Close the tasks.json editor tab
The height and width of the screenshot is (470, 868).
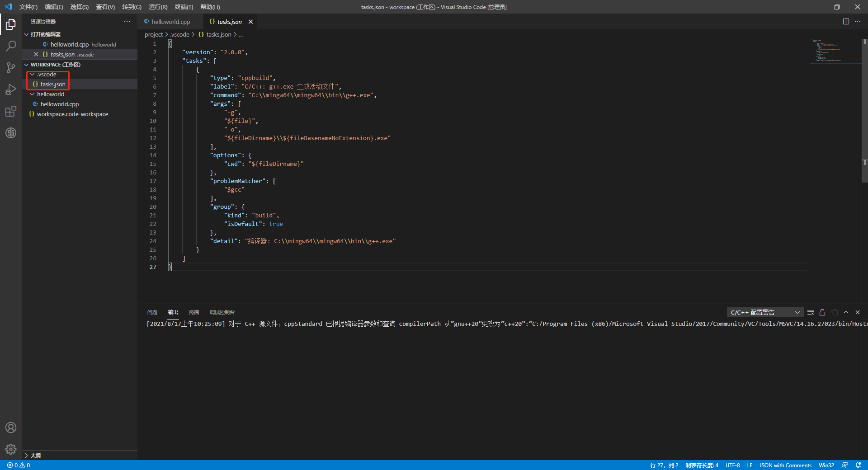(250, 22)
